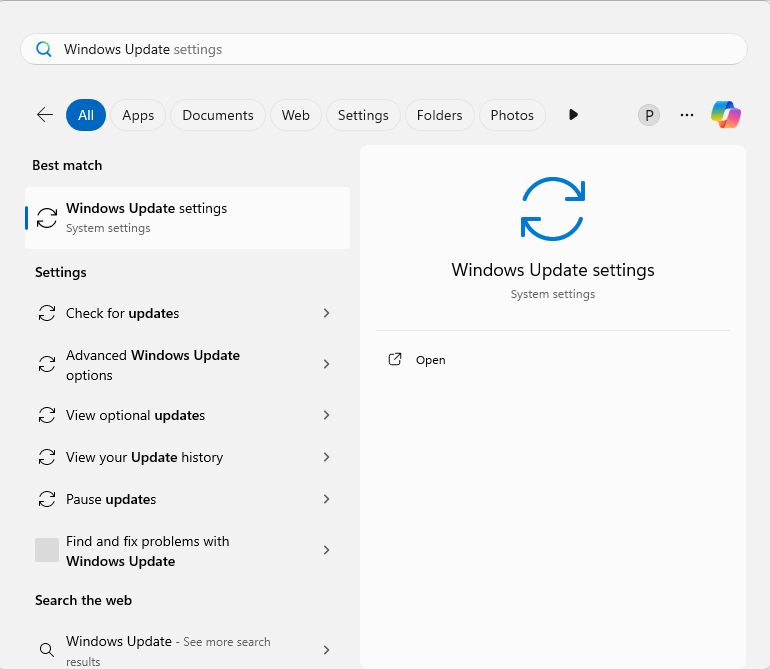
Task: Click the Open external link icon
Action: [x=395, y=360]
